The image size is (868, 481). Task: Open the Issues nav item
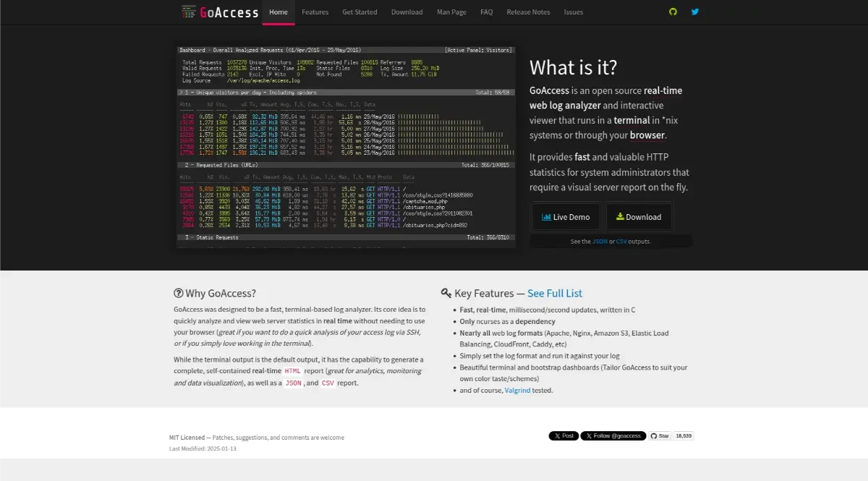click(x=574, y=12)
